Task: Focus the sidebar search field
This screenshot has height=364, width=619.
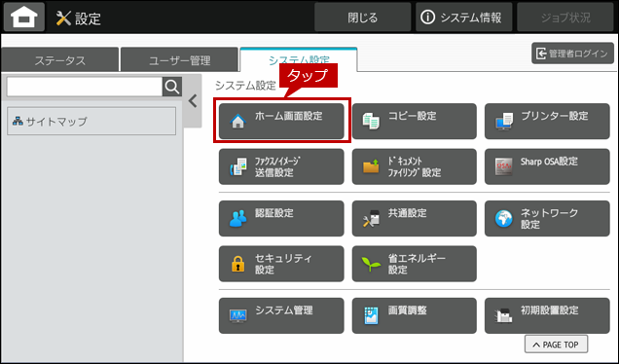Action: [85, 87]
